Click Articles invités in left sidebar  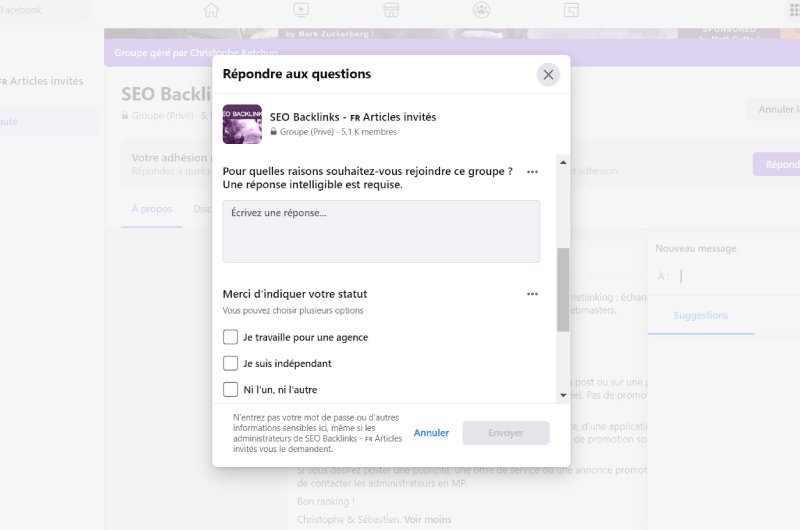point(42,81)
